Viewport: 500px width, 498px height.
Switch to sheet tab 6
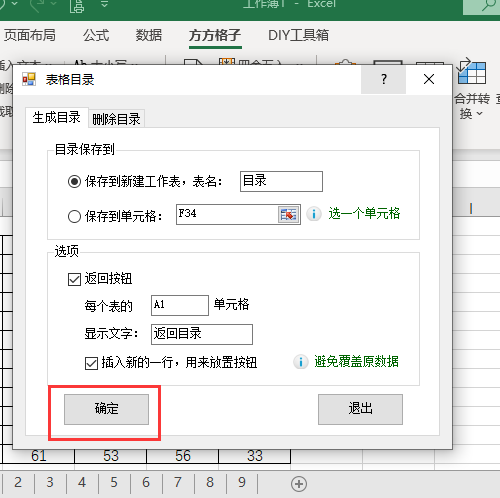[146, 482]
